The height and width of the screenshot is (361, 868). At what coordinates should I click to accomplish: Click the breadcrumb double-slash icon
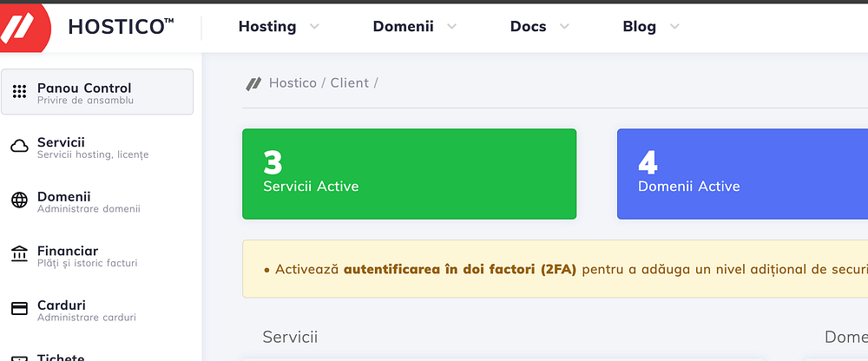pos(253,83)
